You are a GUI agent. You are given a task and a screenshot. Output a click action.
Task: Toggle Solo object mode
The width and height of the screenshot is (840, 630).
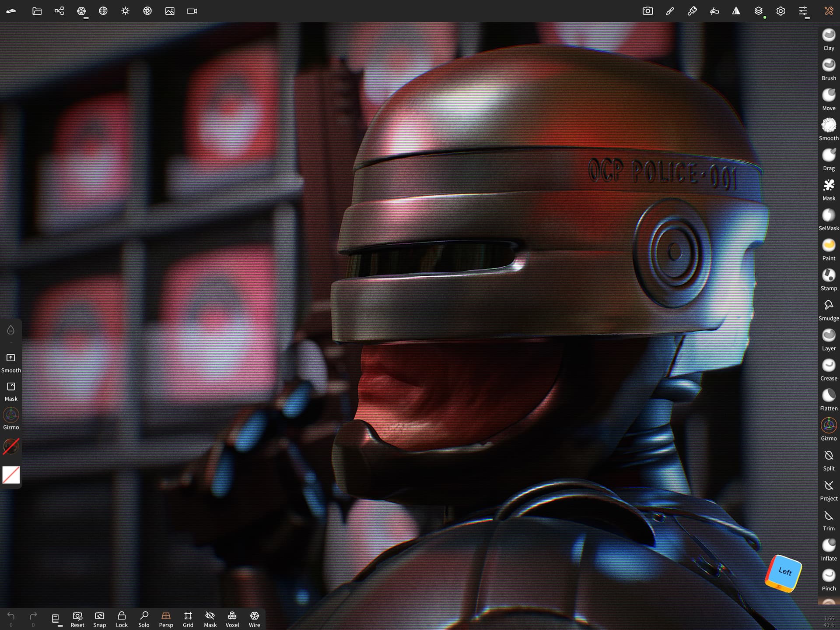144,619
